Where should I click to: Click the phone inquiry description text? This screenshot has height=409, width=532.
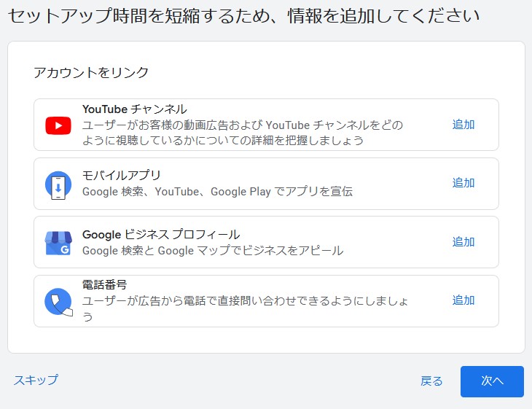245,308
